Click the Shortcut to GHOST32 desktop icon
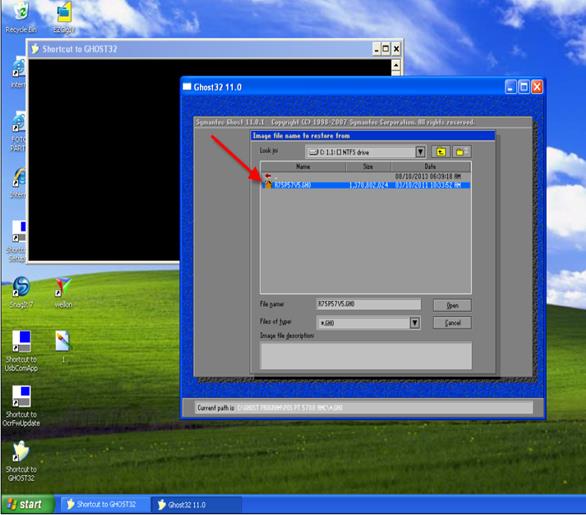 coord(21,461)
